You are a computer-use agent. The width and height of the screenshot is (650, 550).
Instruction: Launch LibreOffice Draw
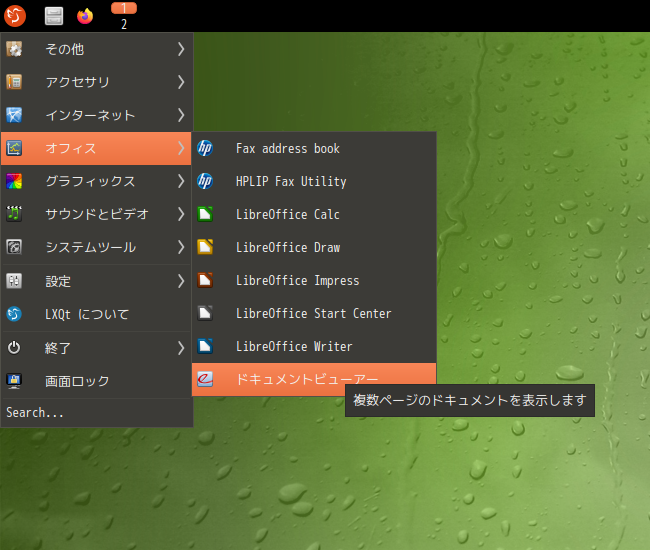tap(314, 247)
